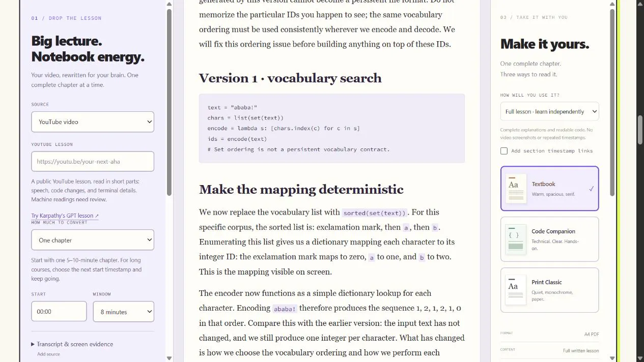This screenshot has width=644, height=362.
Task: Enable Add section timestamp links checkbox
Action: point(504,151)
